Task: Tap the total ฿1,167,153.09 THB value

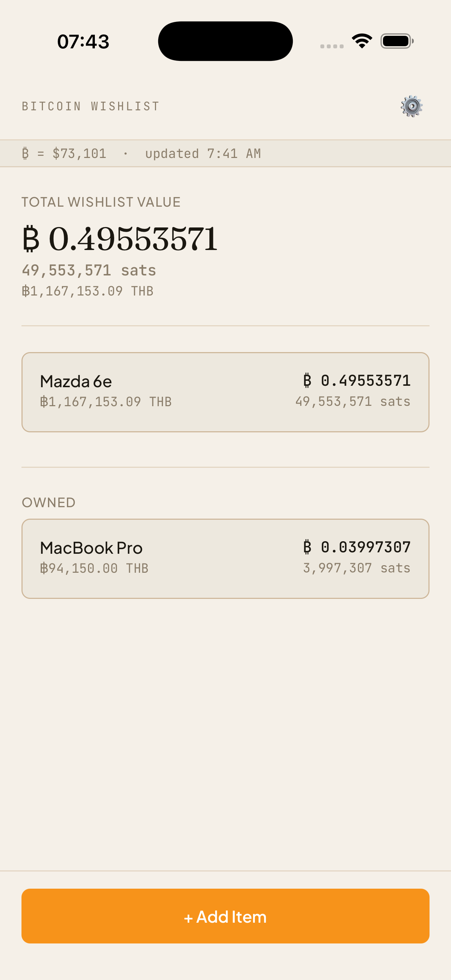Action: [87, 291]
